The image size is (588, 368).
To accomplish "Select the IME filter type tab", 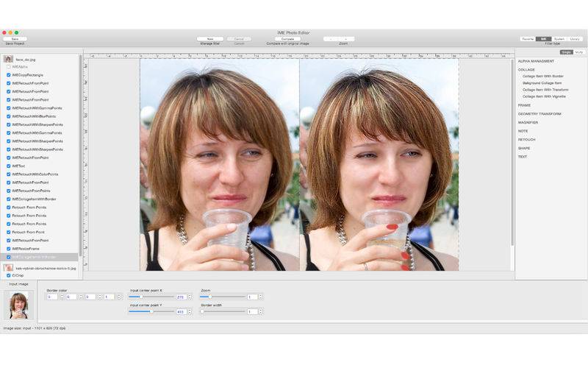I will (x=543, y=39).
